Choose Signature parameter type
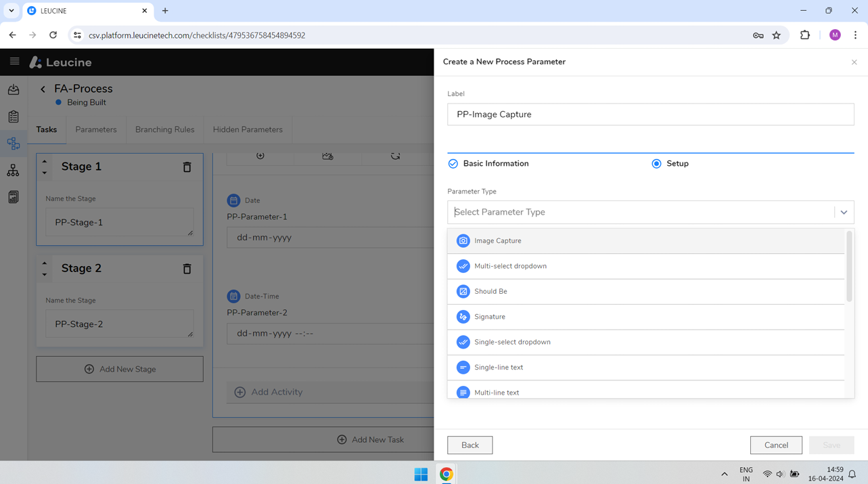This screenshot has height=484, width=868. tap(646, 317)
